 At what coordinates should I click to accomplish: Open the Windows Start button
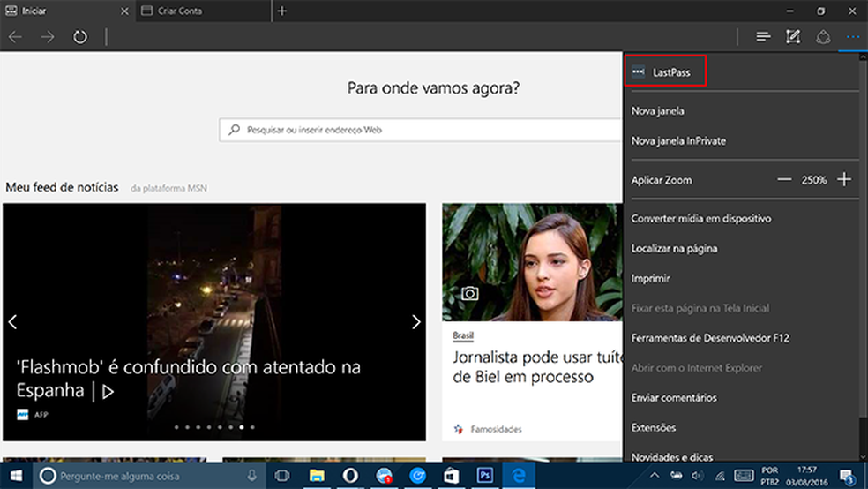tap(16, 476)
